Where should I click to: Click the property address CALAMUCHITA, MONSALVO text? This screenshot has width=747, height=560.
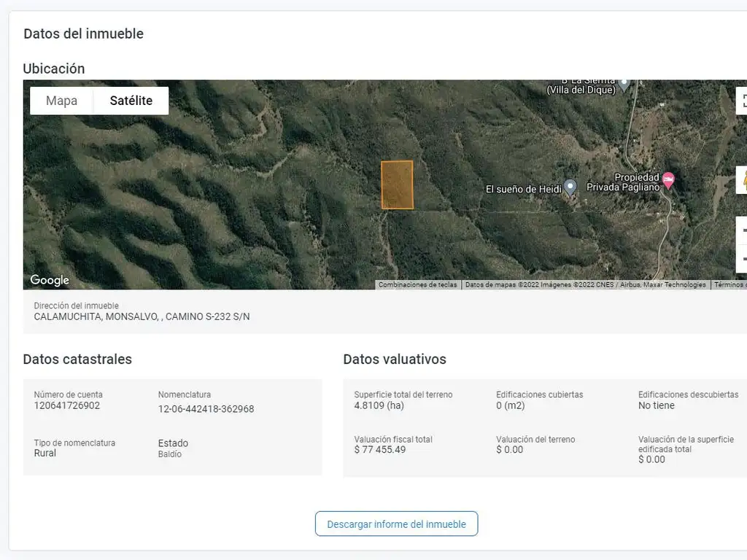142,316
